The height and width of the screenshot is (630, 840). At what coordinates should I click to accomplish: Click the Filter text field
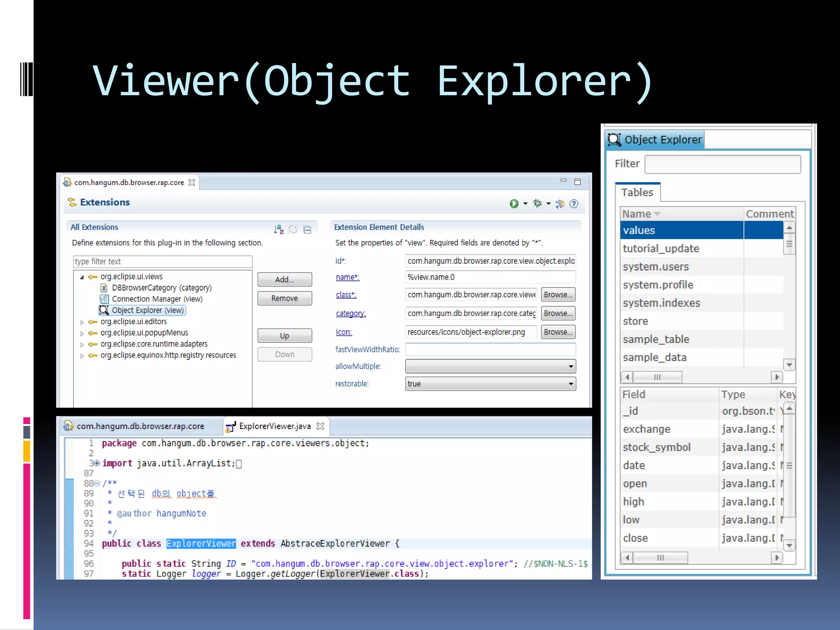coord(722,164)
